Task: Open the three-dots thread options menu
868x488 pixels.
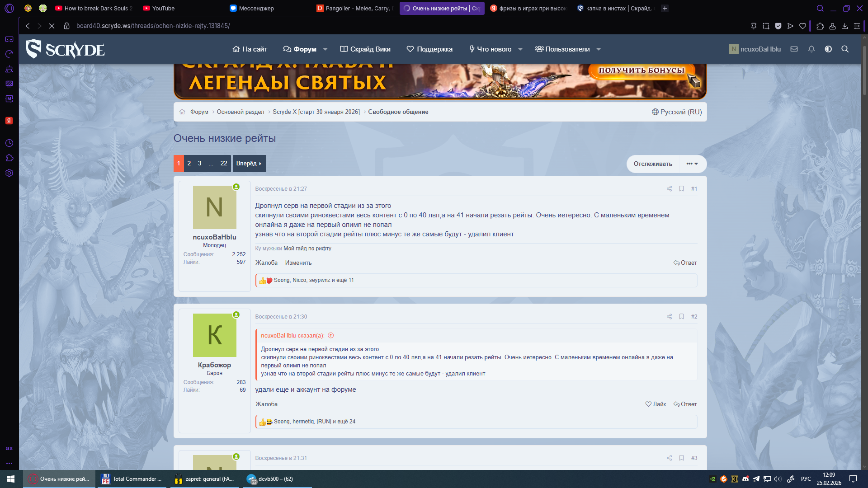Action: 692,164
